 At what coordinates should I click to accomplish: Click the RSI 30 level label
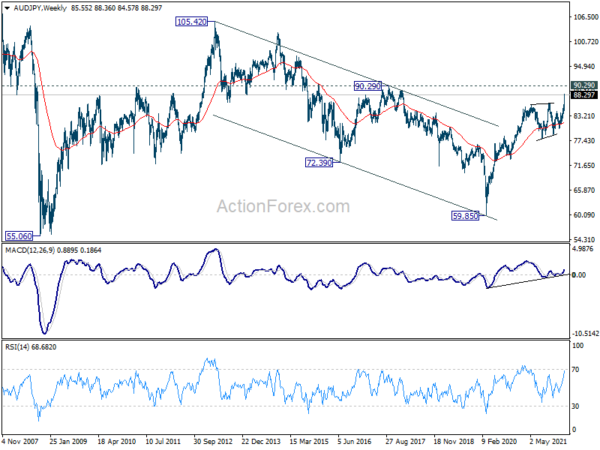576,406
